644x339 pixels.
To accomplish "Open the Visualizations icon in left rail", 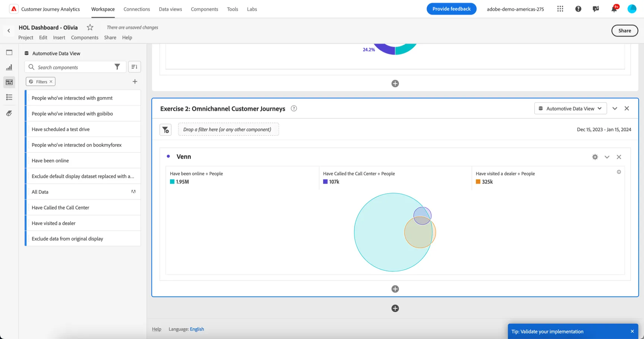I will (x=9, y=68).
